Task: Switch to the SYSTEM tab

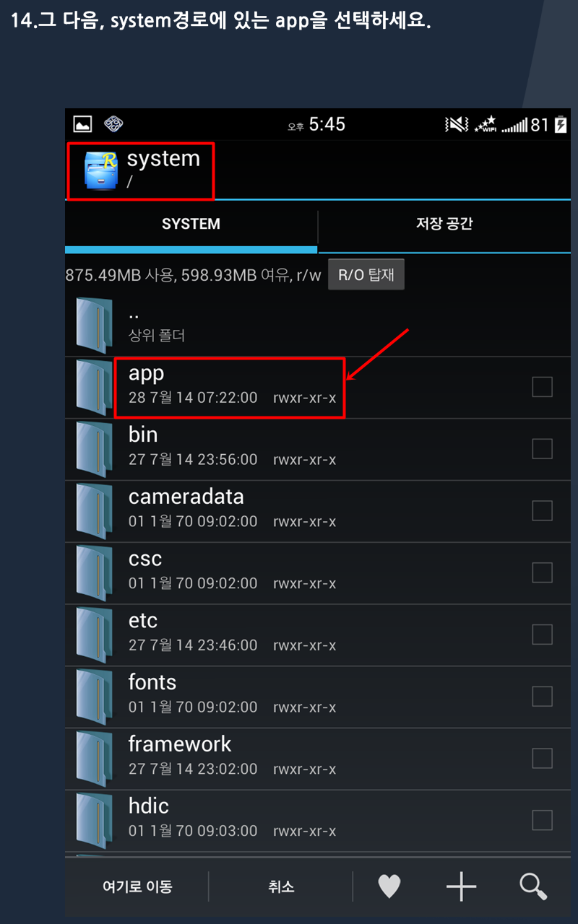Action: point(191,225)
